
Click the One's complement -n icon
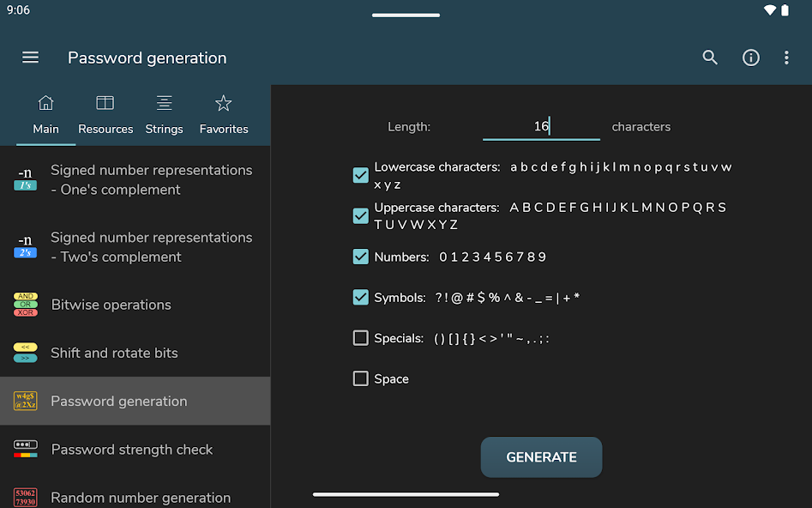(26, 179)
